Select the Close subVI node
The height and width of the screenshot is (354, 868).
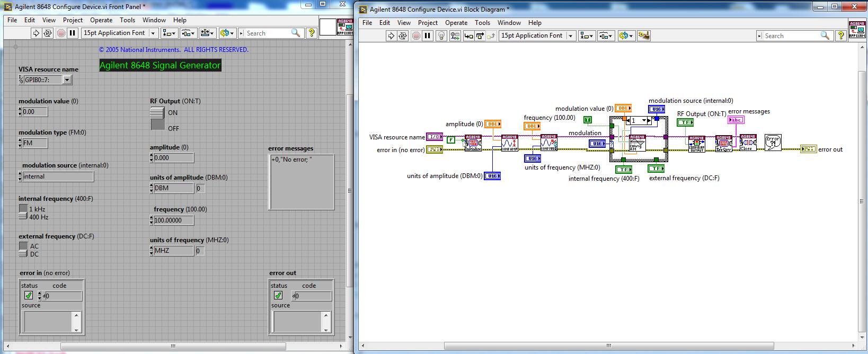[x=748, y=143]
